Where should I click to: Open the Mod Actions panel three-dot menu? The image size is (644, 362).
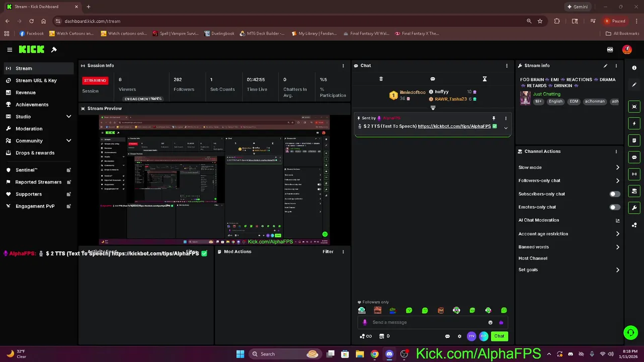point(343,252)
